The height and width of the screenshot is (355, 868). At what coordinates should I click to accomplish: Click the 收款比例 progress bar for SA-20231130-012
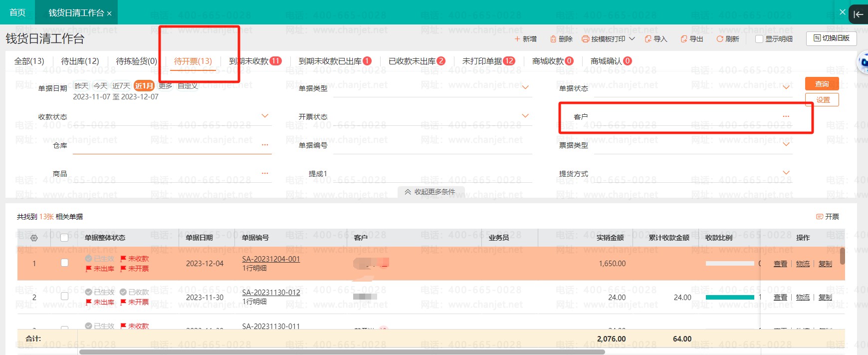(x=729, y=297)
